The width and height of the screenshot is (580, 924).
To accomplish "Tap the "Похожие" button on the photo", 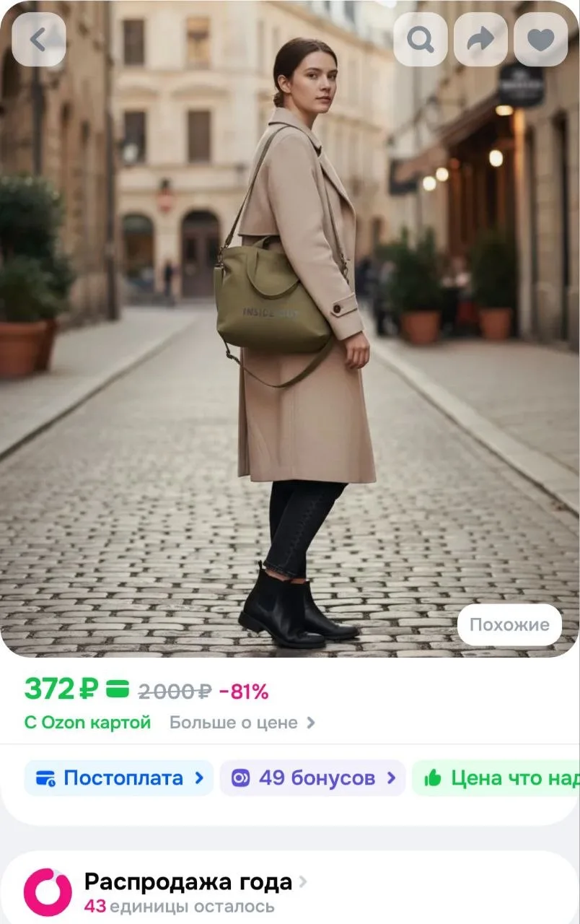I will 509,624.
